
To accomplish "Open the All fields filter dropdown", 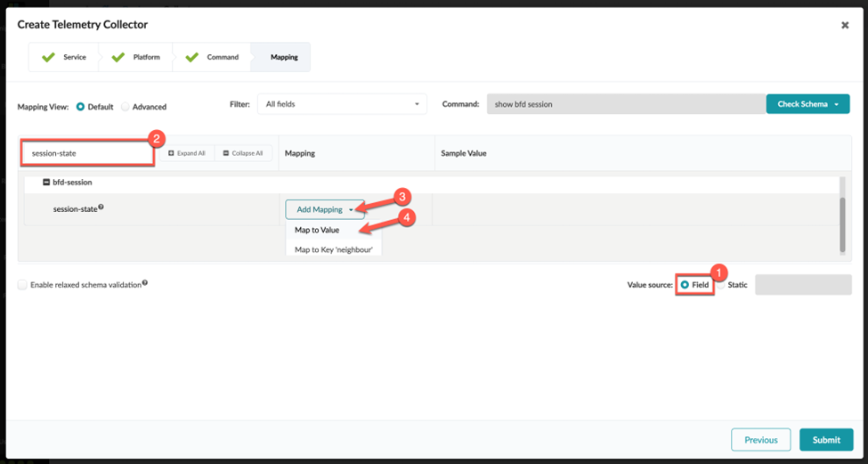I will coord(342,104).
